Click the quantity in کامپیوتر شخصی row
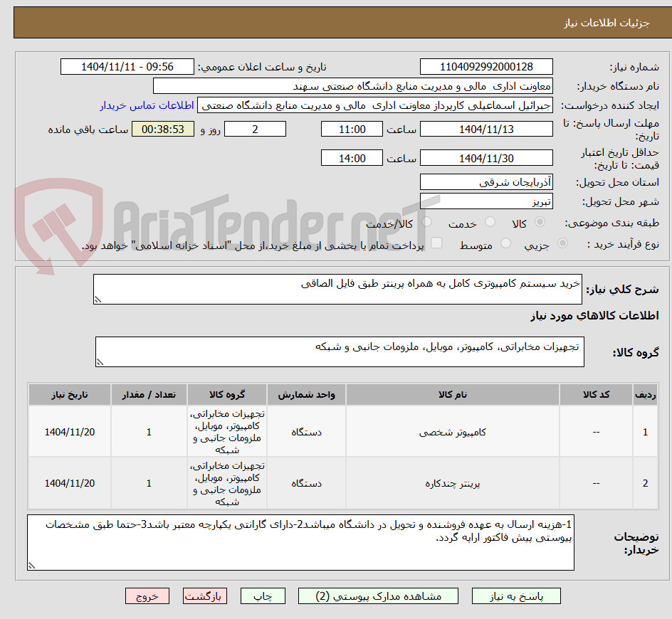Viewport: 672px width, 619px height. pos(149,432)
